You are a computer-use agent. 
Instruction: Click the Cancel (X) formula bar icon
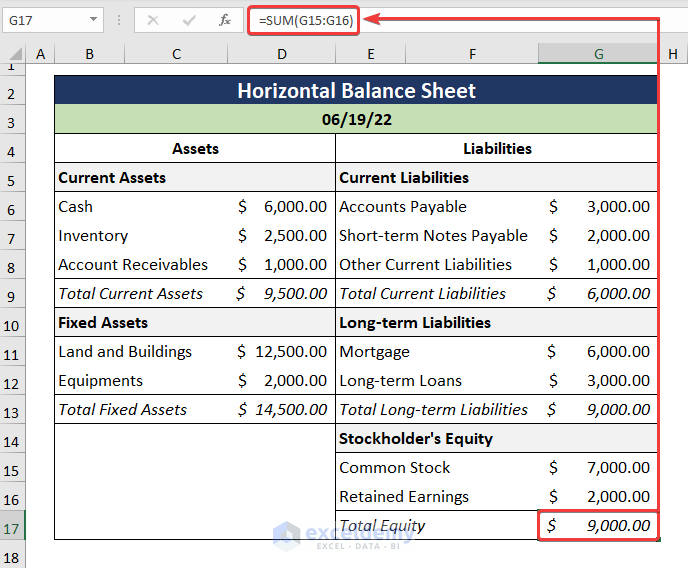pos(153,19)
